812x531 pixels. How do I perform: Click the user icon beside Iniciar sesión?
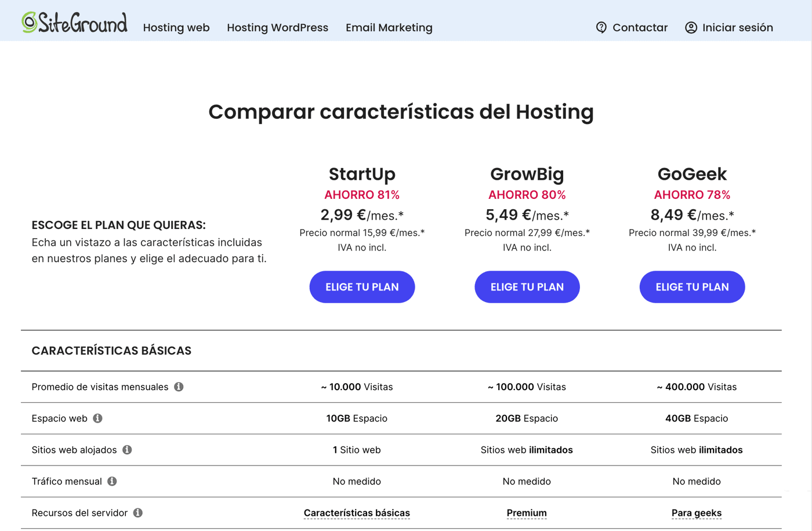tap(691, 27)
